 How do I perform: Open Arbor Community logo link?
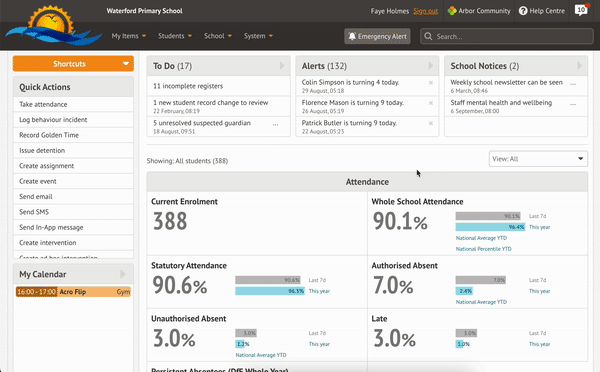point(452,11)
